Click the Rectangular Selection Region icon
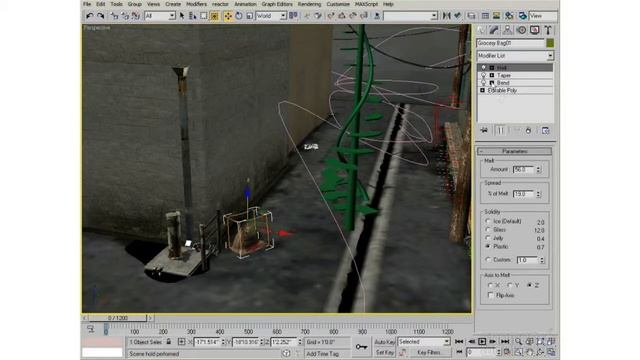 click(x=203, y=16)
